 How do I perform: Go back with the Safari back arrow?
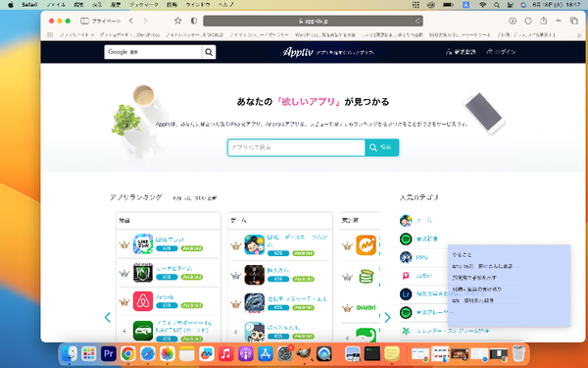click(131, 21)
